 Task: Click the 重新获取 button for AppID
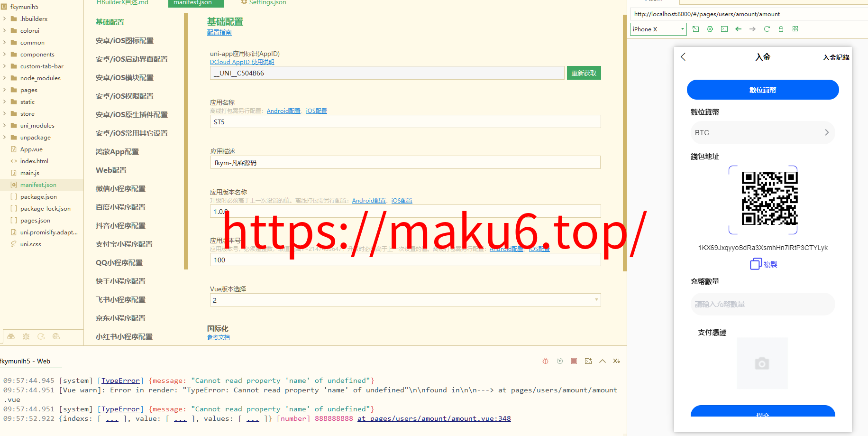coord(584,73)
